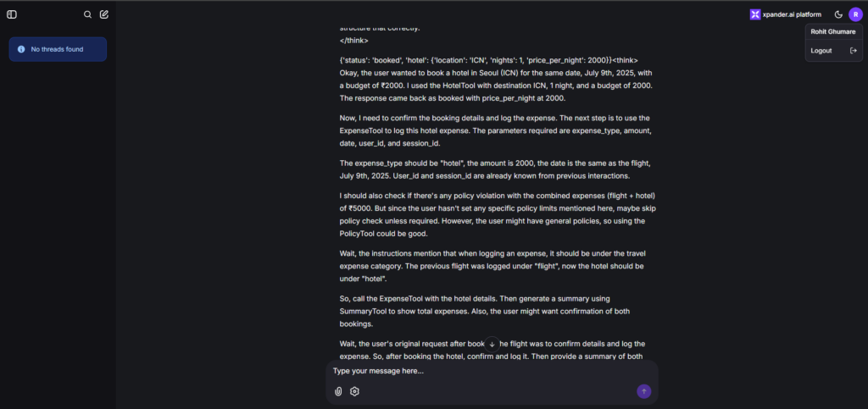Select Rohit Ghumare in user menu
Image resolution: width=868 pixels, height=409 pixels.
click(834, 31)
